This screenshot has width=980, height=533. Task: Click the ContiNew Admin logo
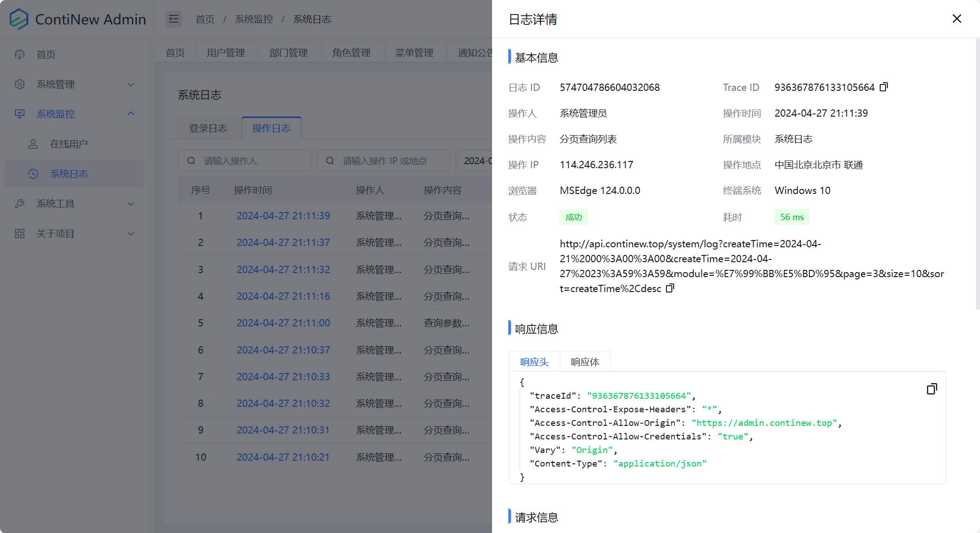(19, 19)
